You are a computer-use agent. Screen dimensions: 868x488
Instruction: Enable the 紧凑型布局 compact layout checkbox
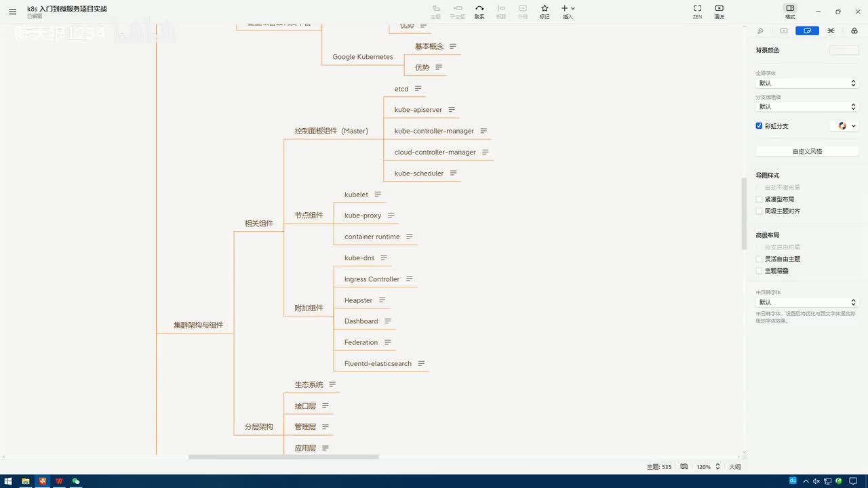click(x=759, y=199)
